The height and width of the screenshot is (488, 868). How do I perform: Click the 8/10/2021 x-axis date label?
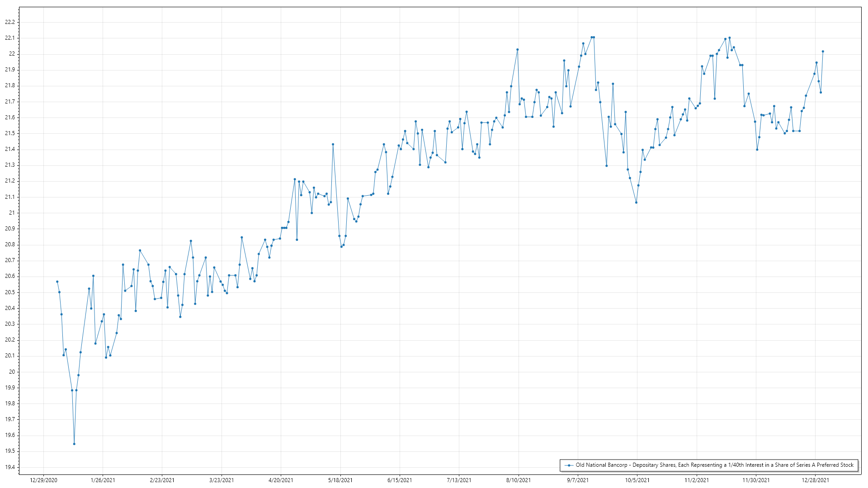[519, 480]
